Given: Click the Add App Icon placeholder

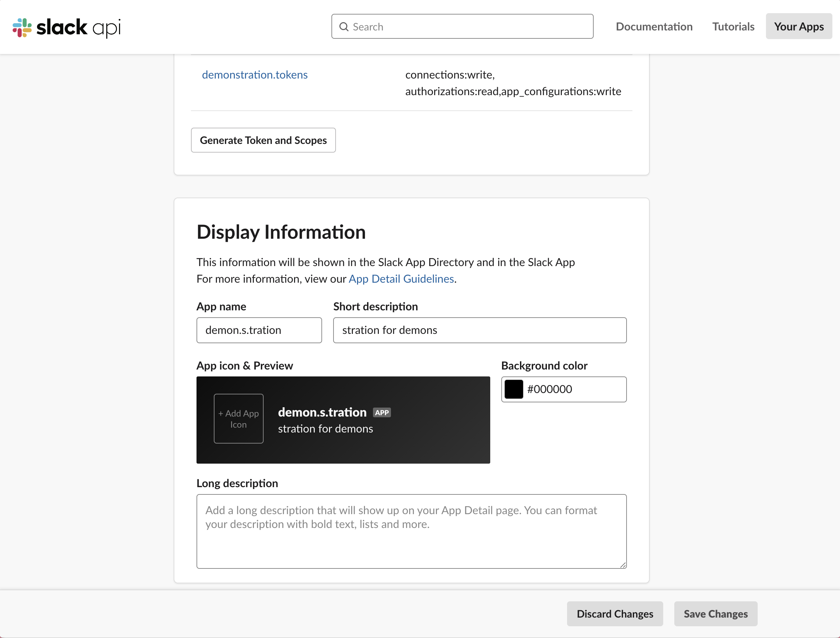Looking at the screenshot, I should click(238, 419).
